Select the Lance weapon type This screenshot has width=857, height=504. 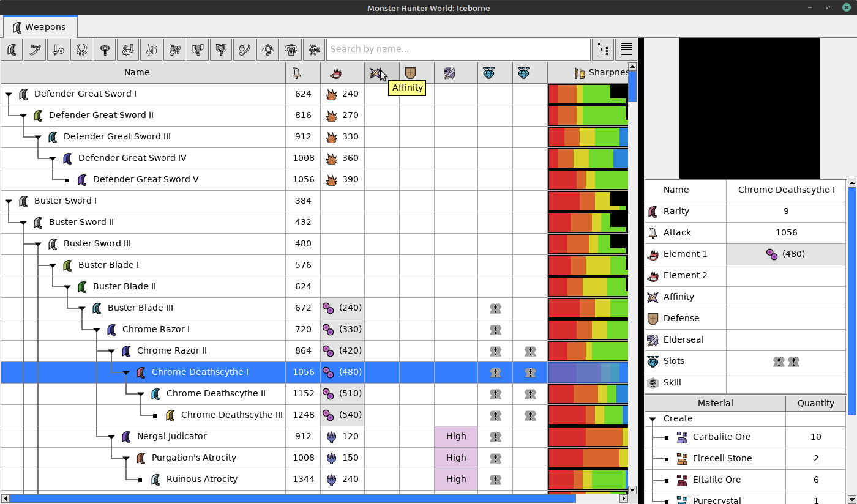151,49
